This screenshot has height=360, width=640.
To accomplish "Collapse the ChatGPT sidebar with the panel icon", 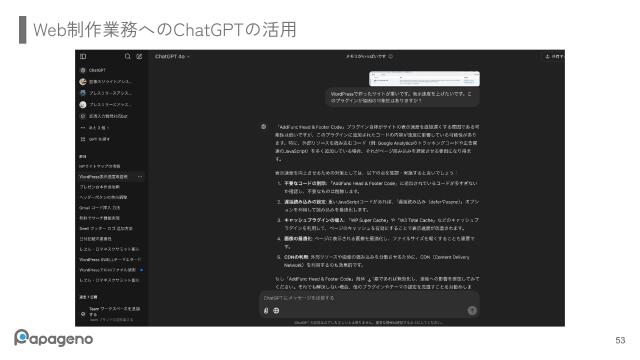I will [x=83, y=56].
